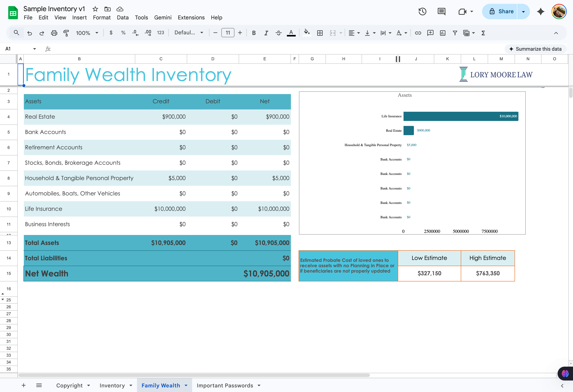The height and width of the screenshot is (392, 573).
Task: Open the Family Wealth sheet menu arrow
Action: pyautogui.click(x=186, y=385)
